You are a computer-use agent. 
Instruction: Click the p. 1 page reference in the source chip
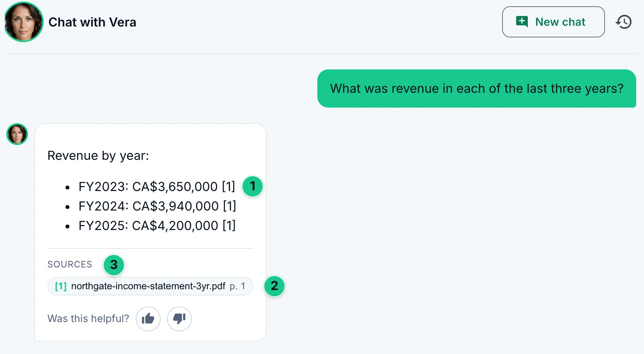click(237, 286)
